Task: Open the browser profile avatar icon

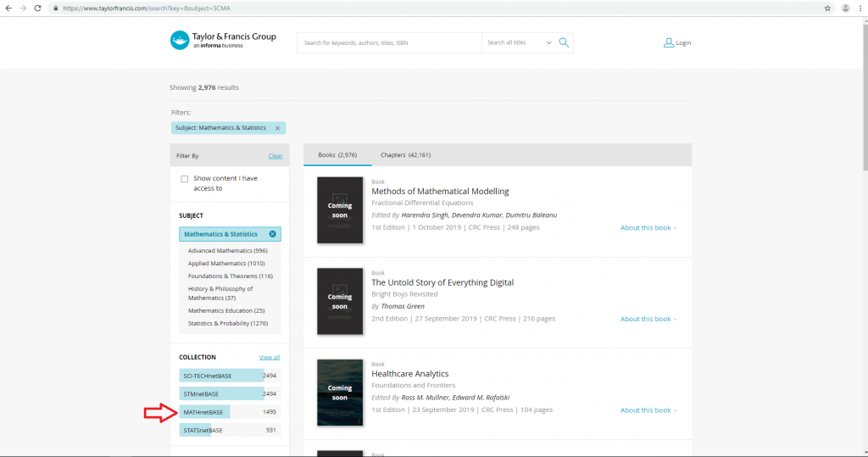Action: coord(845,8)
